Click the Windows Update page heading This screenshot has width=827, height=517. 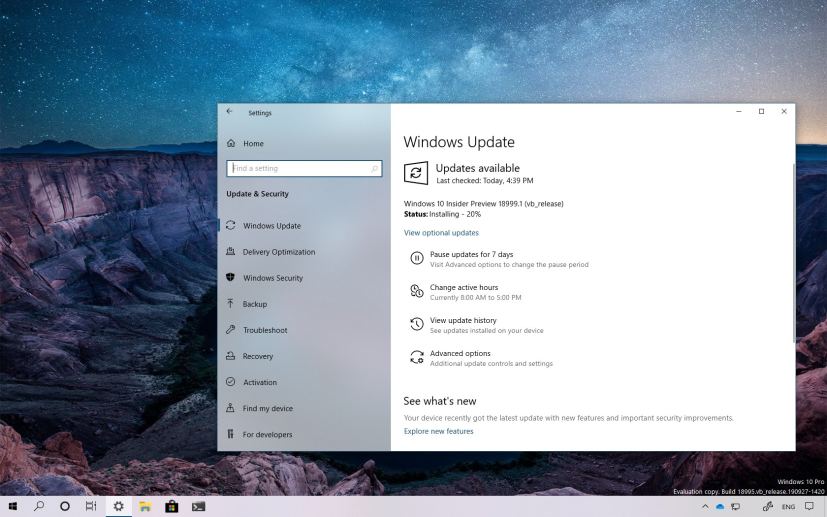pos(459,142)
